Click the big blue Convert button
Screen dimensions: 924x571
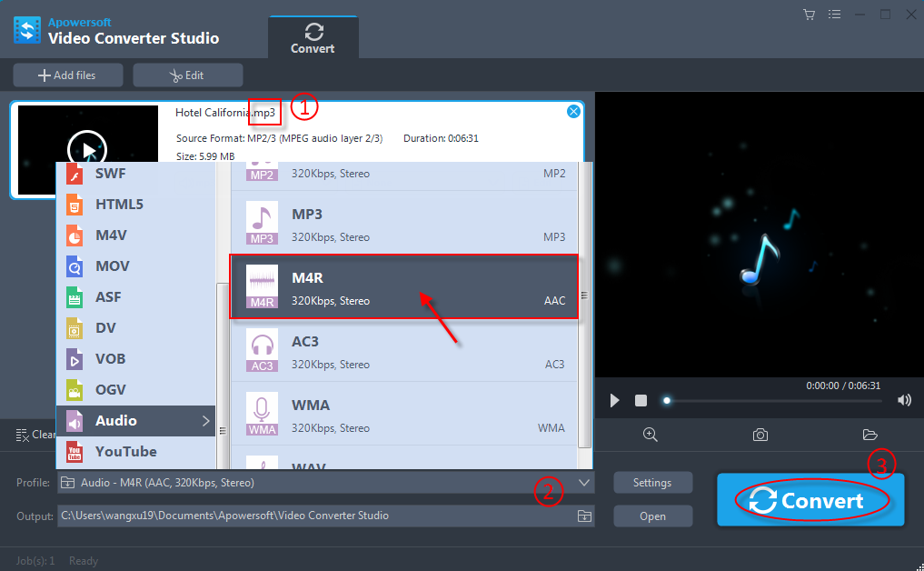pos(810,500)
